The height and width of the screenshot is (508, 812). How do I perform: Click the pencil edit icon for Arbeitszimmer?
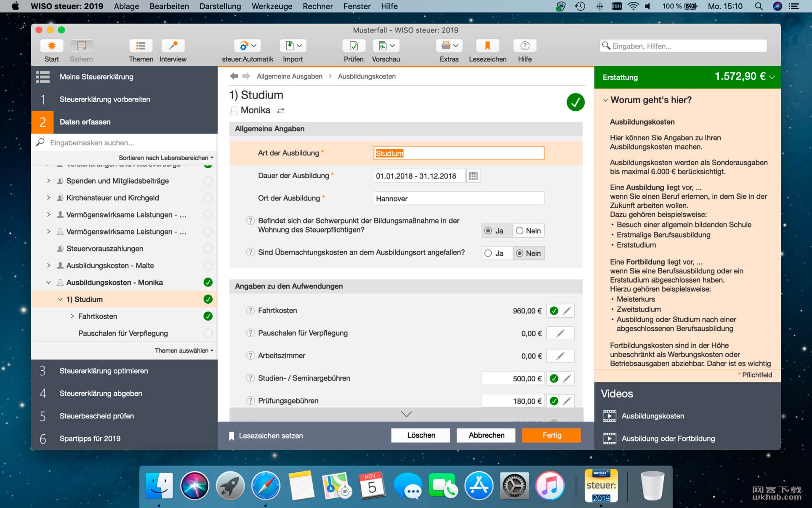560,356
